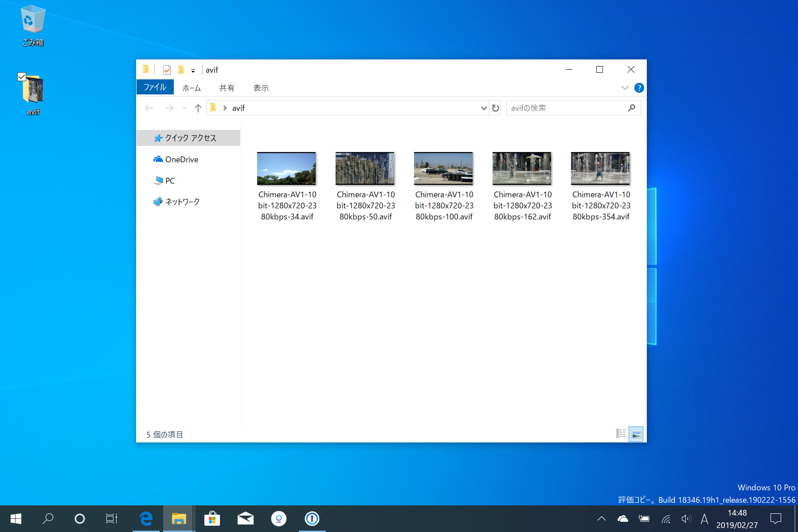This screenshot has width=798, height=532.
Task: Uncheck the avif desktop folder checkbox
Action: [21, 77]
